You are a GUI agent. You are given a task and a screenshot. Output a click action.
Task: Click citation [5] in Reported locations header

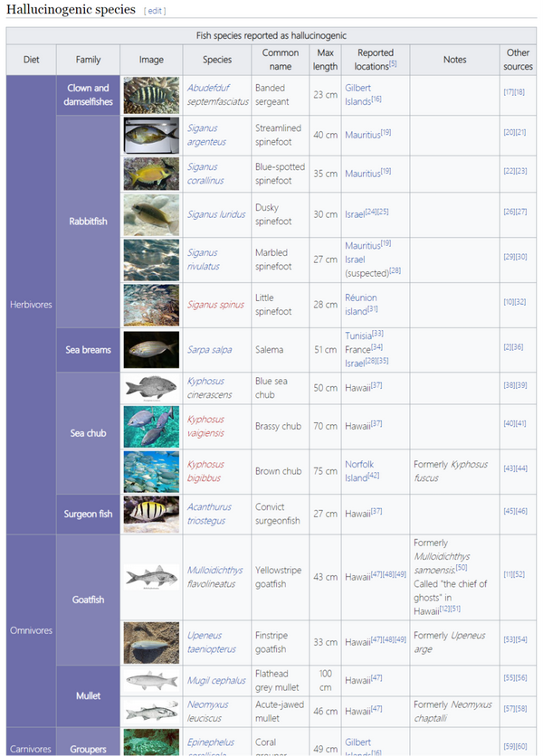click(393, 63)
